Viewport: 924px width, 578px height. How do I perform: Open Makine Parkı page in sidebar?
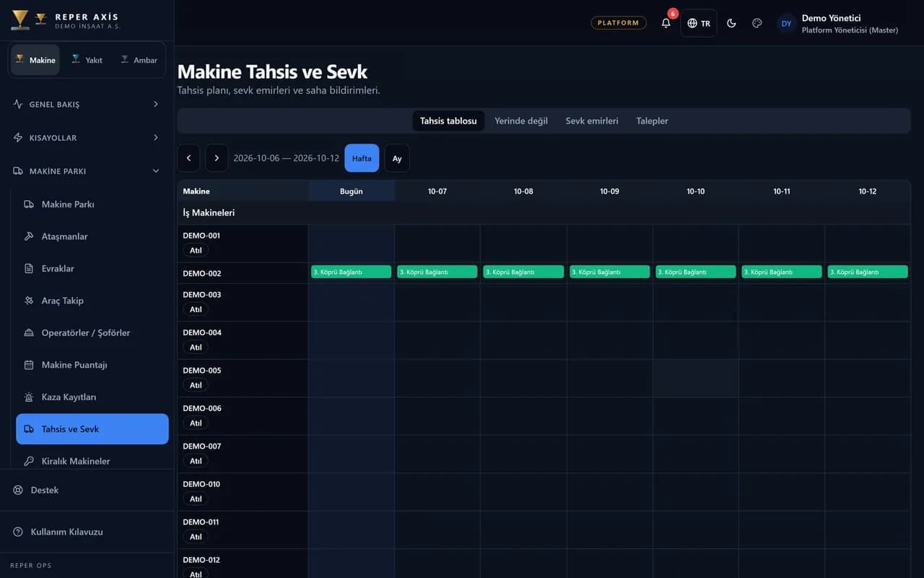pos(92,204)
